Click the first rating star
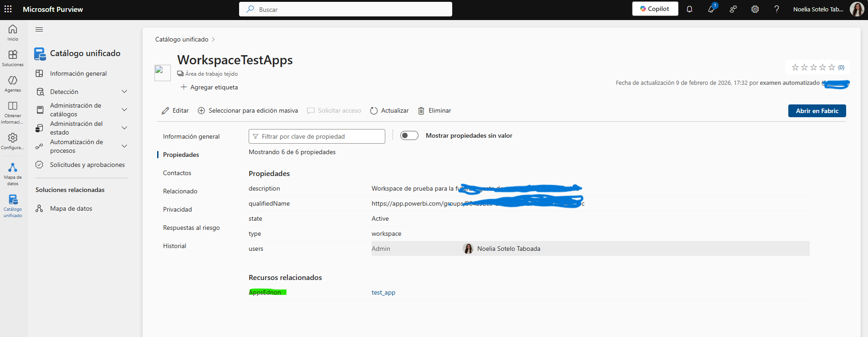868x337 pixels. click(795, 67)
